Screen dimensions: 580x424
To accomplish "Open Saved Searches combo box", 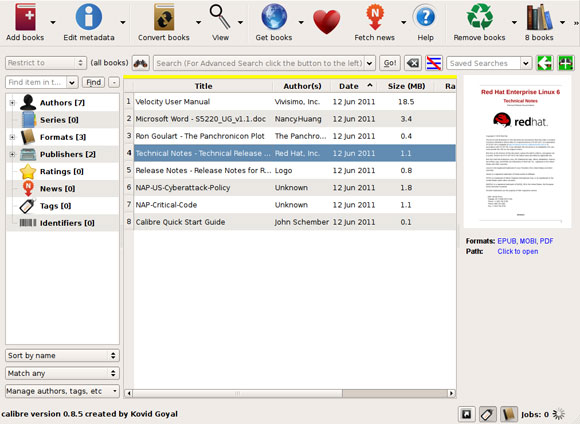I will point(489,63).
